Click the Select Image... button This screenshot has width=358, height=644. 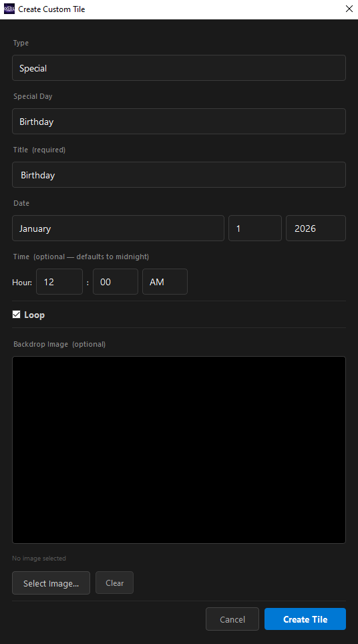pyautogui.click(x=51, y=583)
